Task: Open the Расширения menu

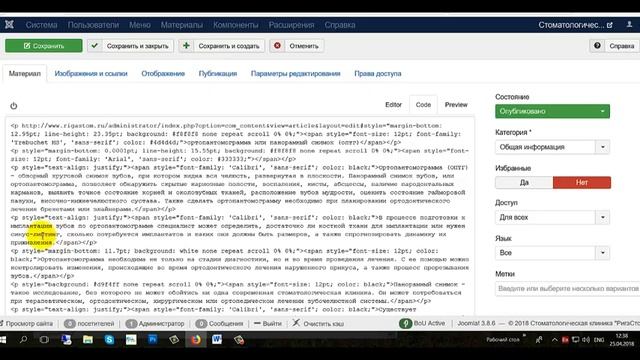Action: (x=291, y=25)
